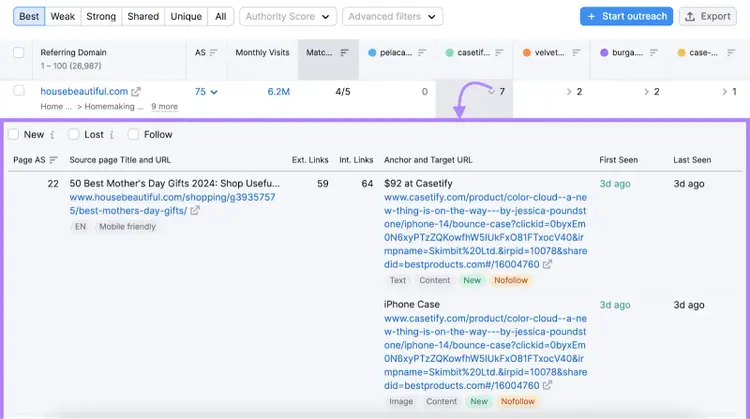Switch to the Weak tab
The width and height of the screenshot is (750, 419).
pos(63,16)
